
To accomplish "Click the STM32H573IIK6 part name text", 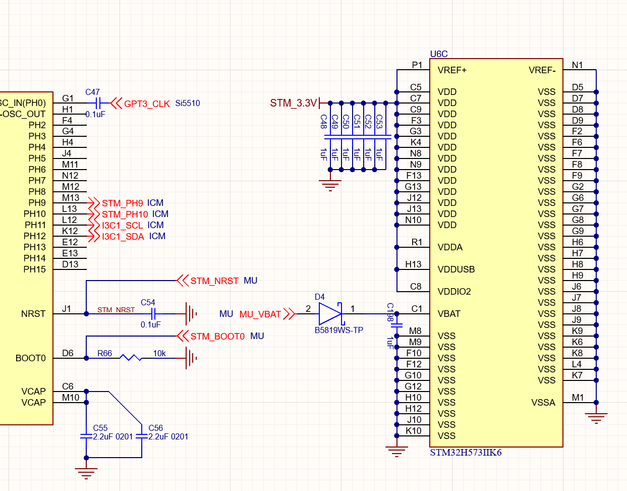I will point(465,453).
